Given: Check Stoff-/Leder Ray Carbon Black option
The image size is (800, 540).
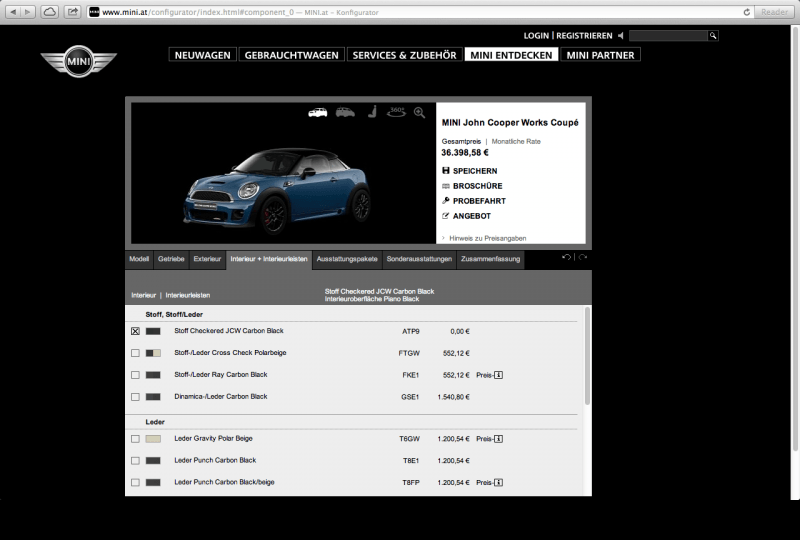Looking at the screenshot, I should point(135,375).
